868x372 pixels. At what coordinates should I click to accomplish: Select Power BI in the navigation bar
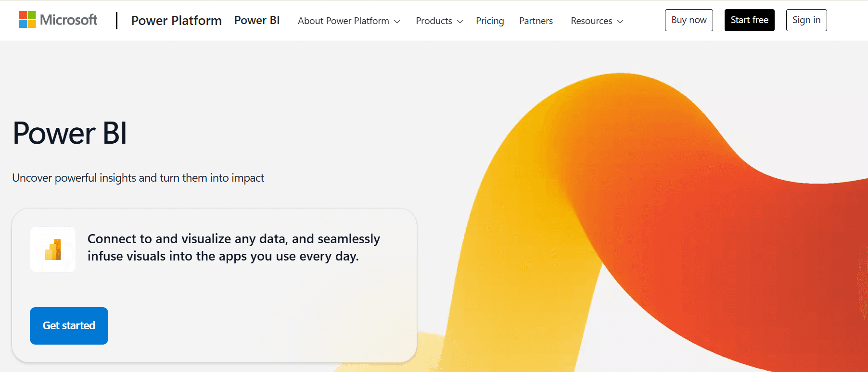coord(257,20)
